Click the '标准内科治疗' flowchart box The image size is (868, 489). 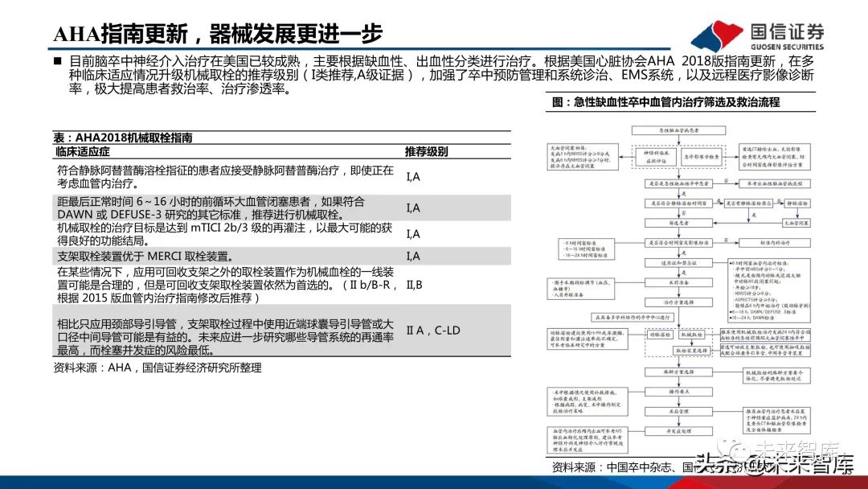(775, 243)
